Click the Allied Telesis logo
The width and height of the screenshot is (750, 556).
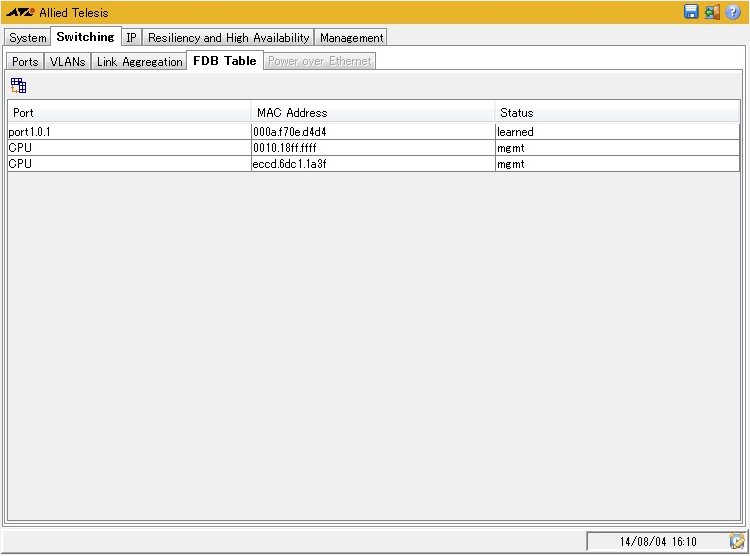tap(20, 12)
